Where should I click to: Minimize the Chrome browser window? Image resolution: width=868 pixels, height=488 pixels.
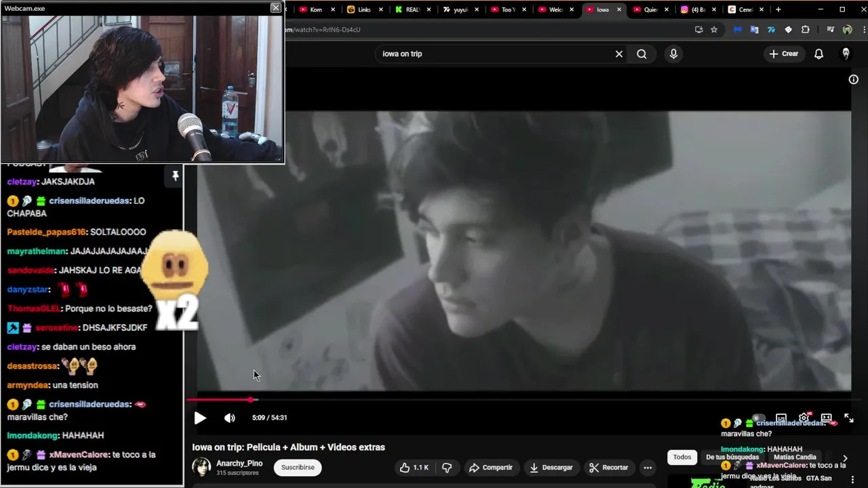(821, 9)
